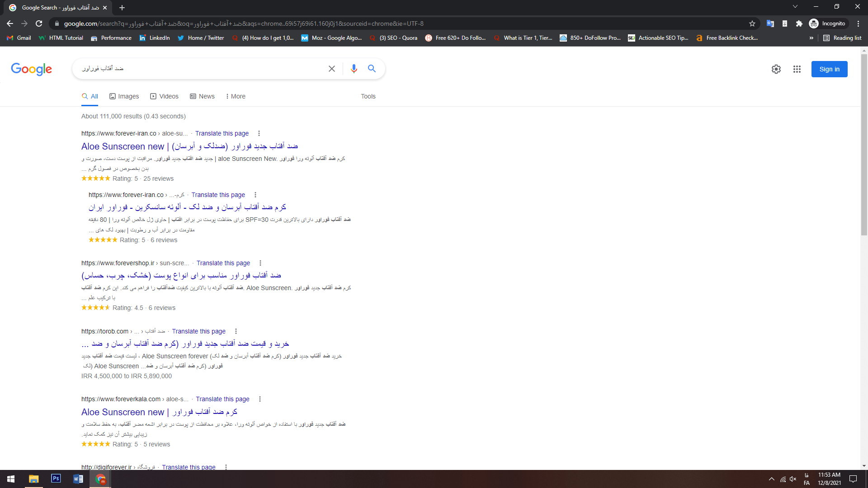Submit search with the magnifier icon
868x488 pixels.
tap(372, 69)
